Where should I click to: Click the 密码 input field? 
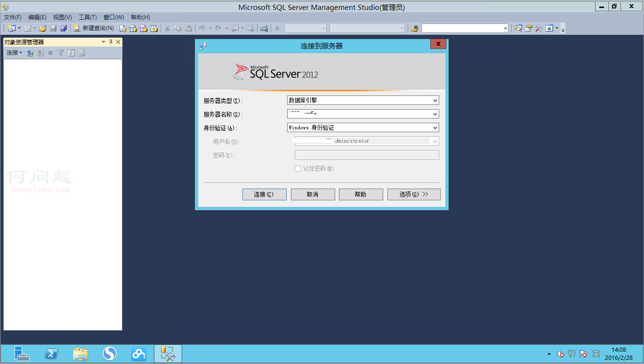click(367, 155)
